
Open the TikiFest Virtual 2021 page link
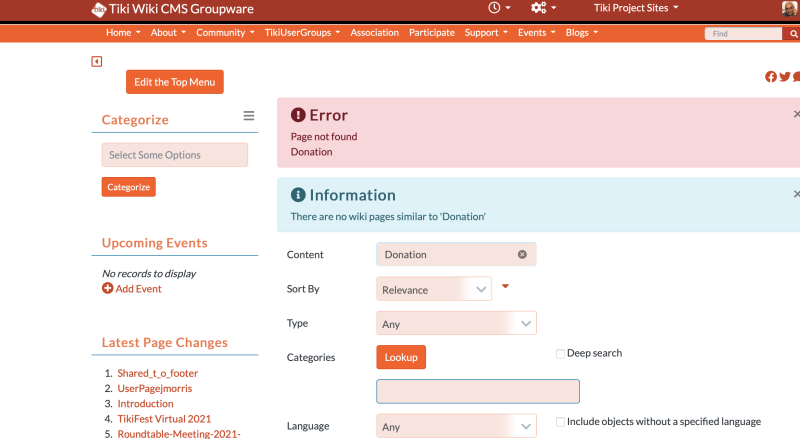coord(164,419)
